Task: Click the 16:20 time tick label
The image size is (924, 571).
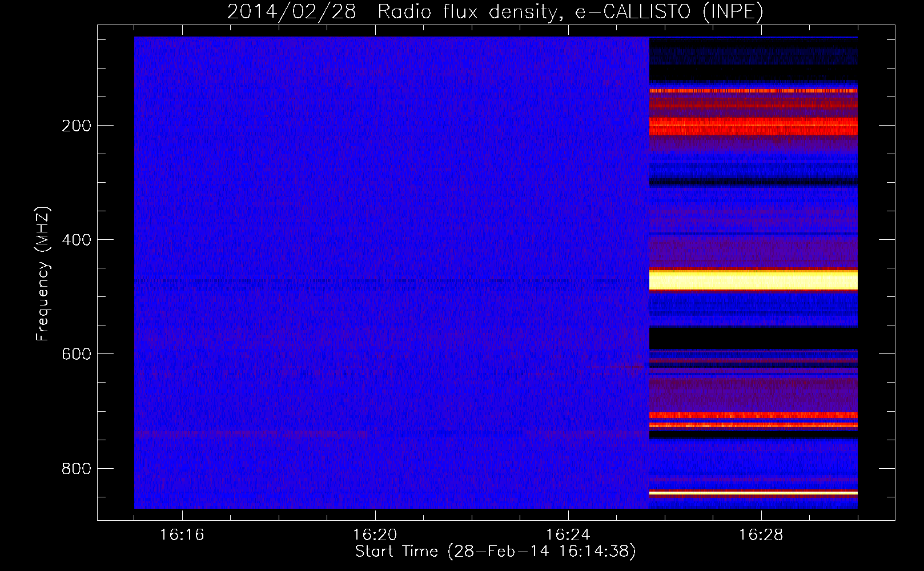Action: [x=375, y=535]
